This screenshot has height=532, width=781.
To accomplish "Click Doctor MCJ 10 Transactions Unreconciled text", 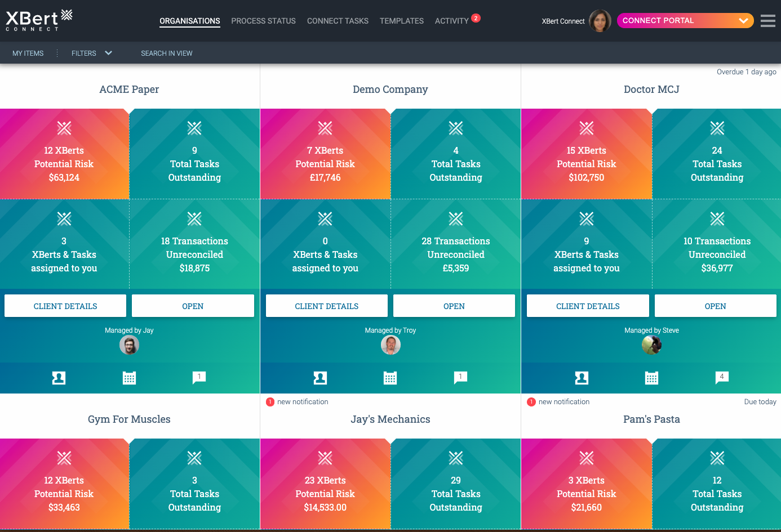I will coord(717,254).
